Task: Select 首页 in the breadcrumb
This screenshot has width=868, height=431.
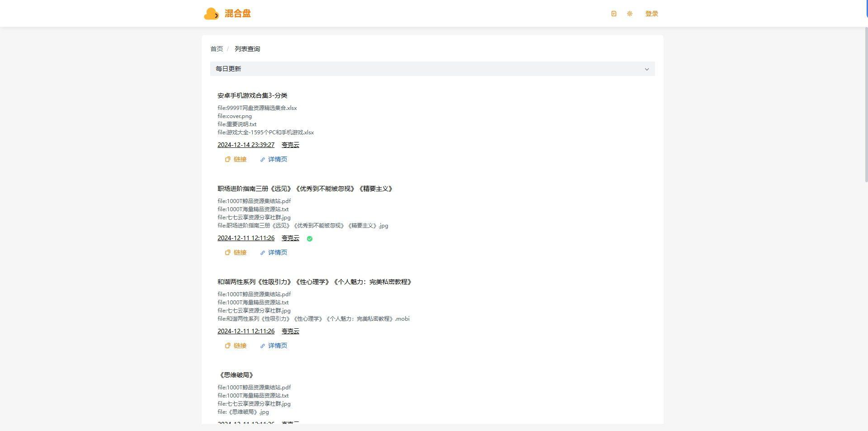Action: [x=216, y=48]
